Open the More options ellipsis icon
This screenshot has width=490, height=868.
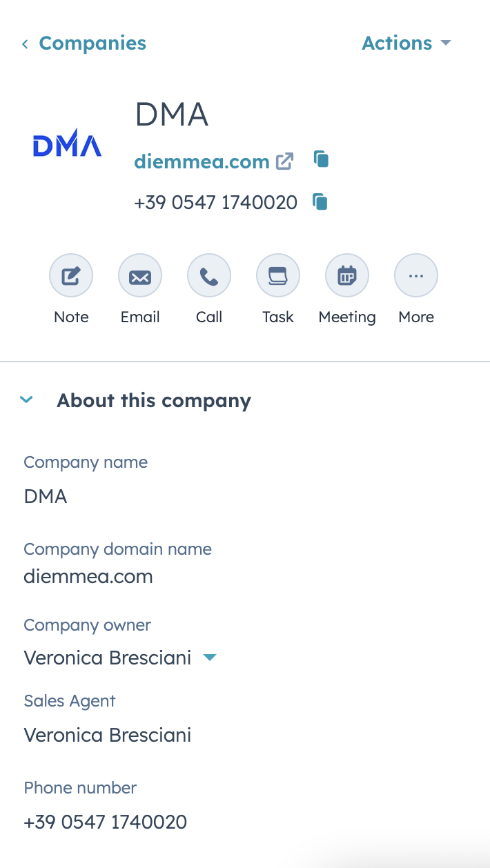(x=416, y=276)
